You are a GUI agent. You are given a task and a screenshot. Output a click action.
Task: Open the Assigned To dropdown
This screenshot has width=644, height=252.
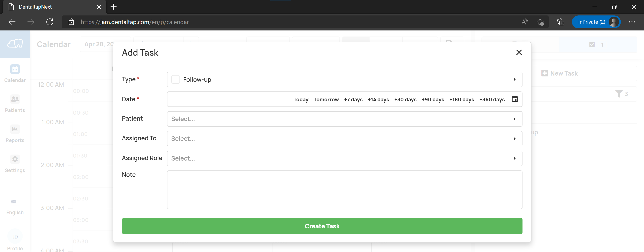point(345,138)
